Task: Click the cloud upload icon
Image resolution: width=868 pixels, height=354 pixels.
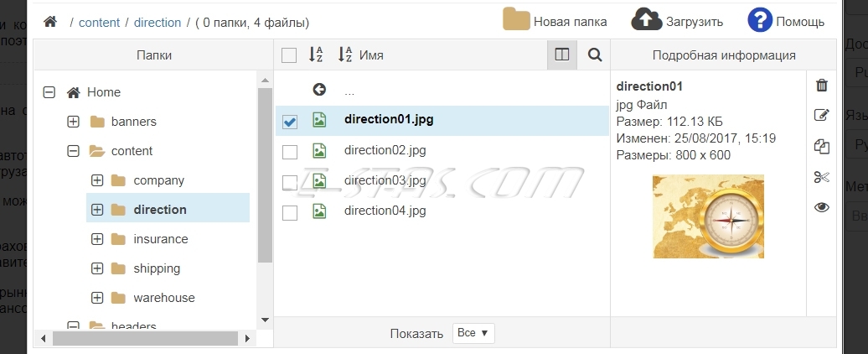Action: 647,19
